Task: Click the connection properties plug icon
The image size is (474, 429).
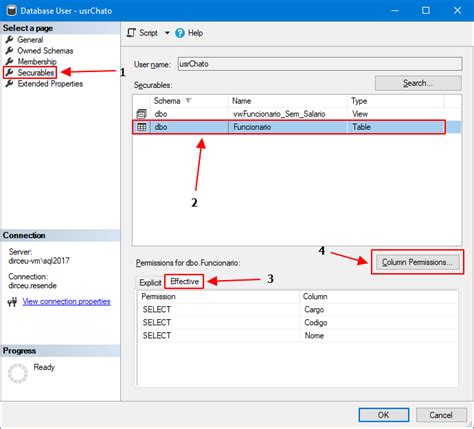Action: [12, 302]
